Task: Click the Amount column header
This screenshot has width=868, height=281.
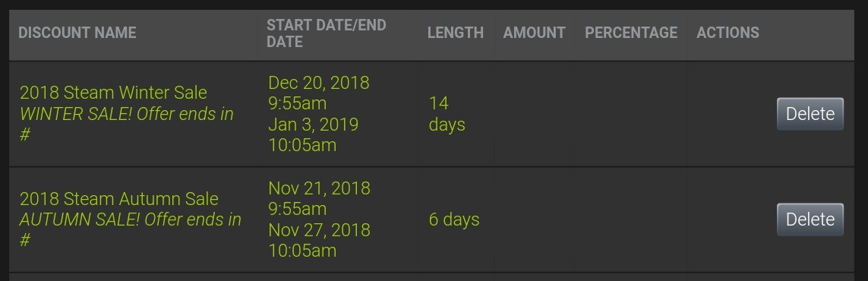Action: tap(534, 33)
